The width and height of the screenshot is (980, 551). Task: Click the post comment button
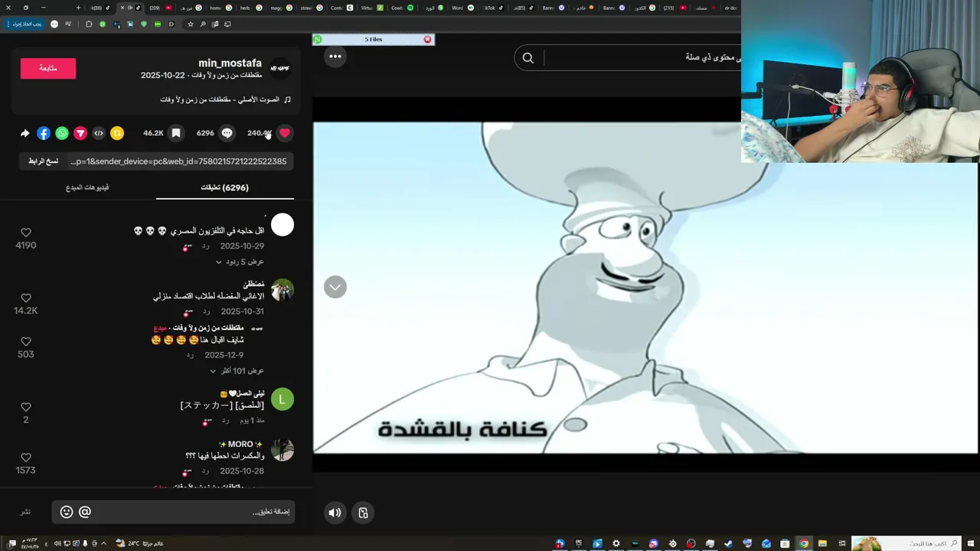point(26,512)
